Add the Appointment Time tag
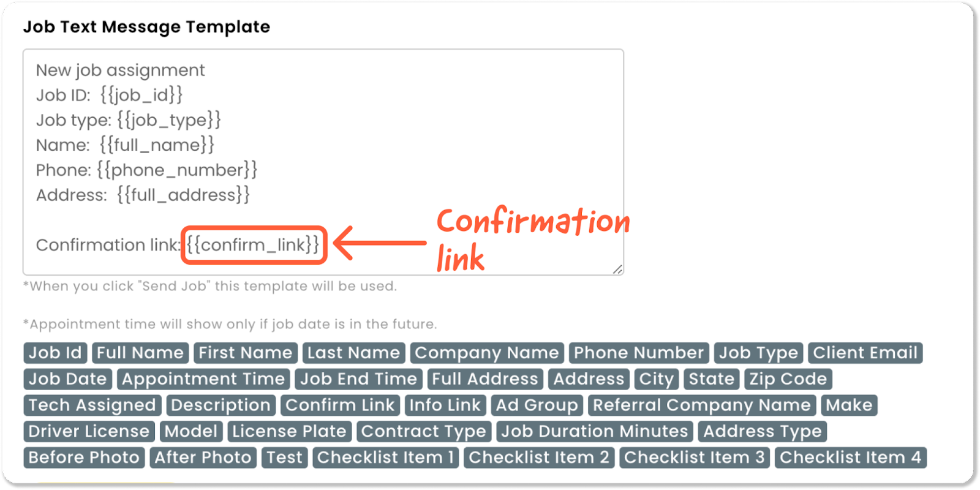The width and height of the screenshot is (980, 490). coord(203,379)
